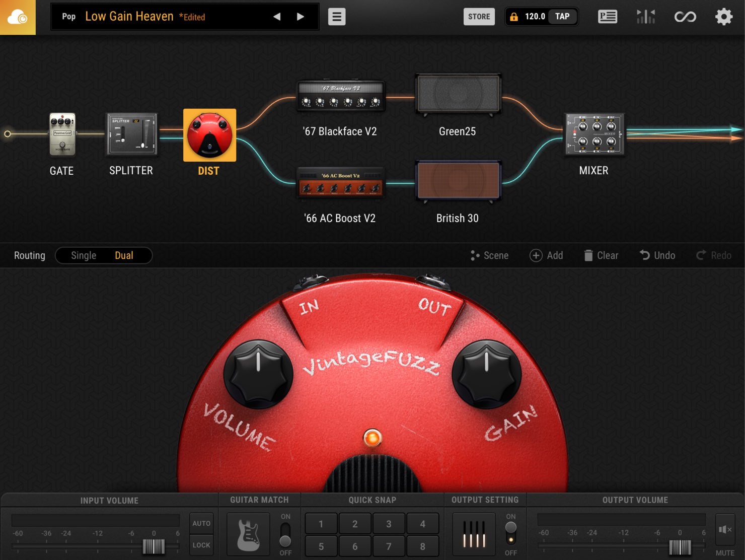The width and height of the screenshot is (745, 560).
Task: Click Add to insert a module
Action: tap(547, 255)
